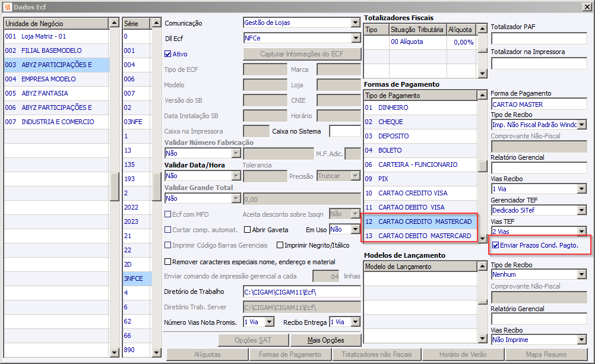Click scroll down arrow of Formas de Pagamento list
This screenshot has height=364, width=595.
pos(482,238)
